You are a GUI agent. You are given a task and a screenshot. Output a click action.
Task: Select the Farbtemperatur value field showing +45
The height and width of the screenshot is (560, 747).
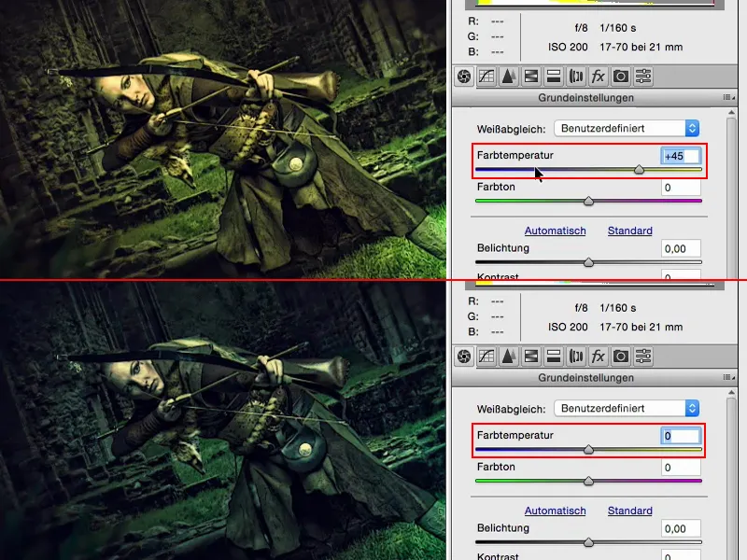click(x=681, y=155)
